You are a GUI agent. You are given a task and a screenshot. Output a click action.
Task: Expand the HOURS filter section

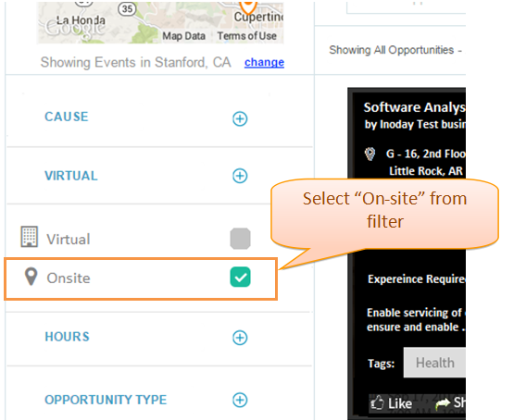tap(240, 338)
